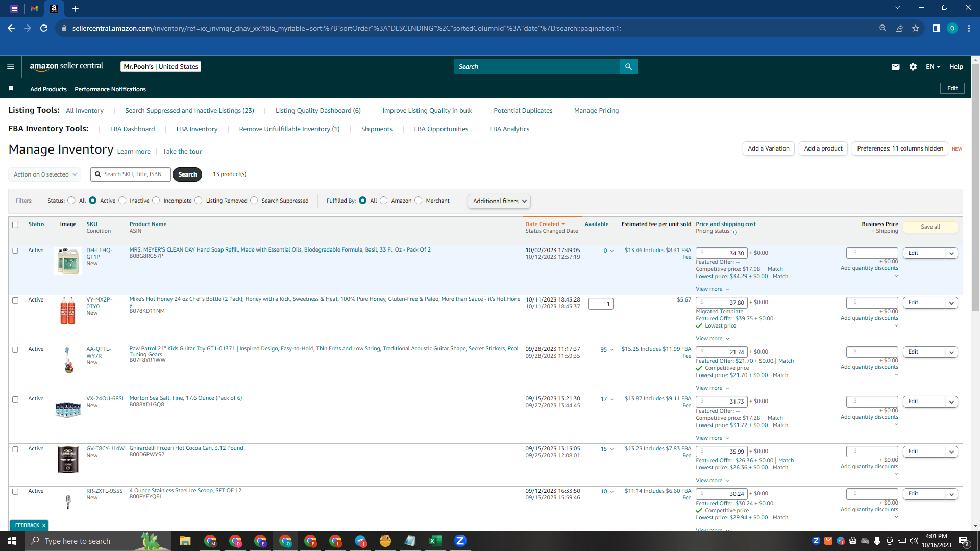Viewport: 980px width, 551px height.
Task: Click the Add a Variation button
Action: pos(769,148)
